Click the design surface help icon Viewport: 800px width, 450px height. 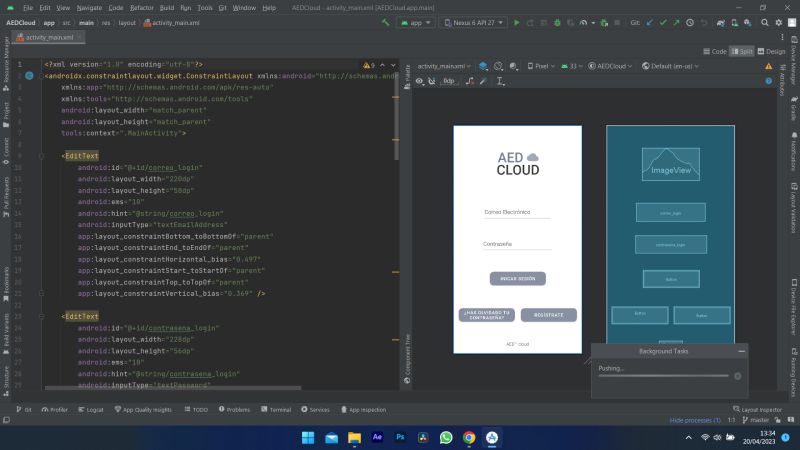coord(768,81)
